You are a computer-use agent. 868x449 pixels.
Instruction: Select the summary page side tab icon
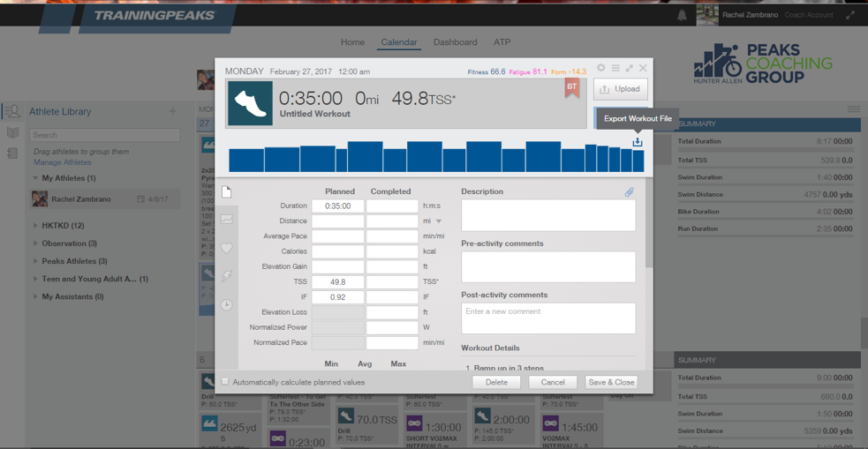pyautogui.click(x=226, y=192)
